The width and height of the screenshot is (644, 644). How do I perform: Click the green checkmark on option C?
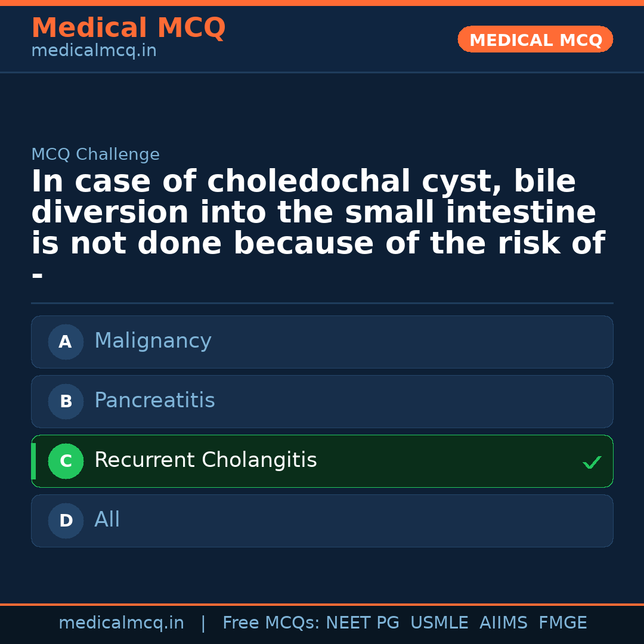[x=592, y=462]
